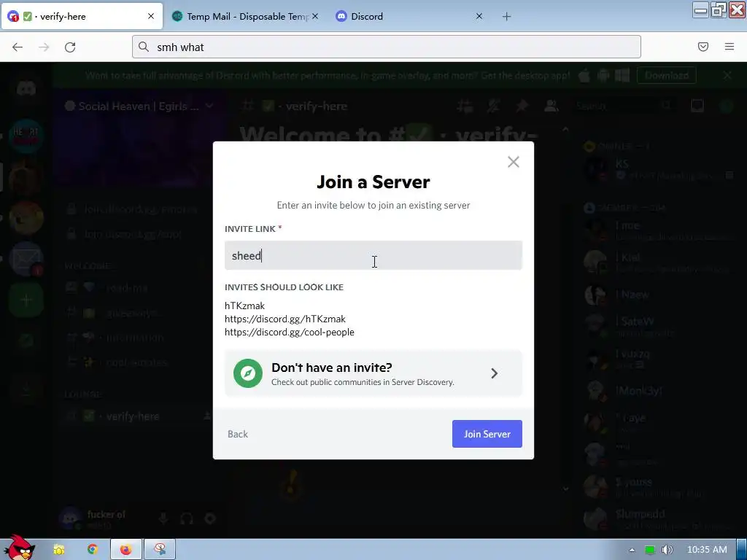
Task: Open the Download Apps icon in sidebar
Action: tap(26, 391)
